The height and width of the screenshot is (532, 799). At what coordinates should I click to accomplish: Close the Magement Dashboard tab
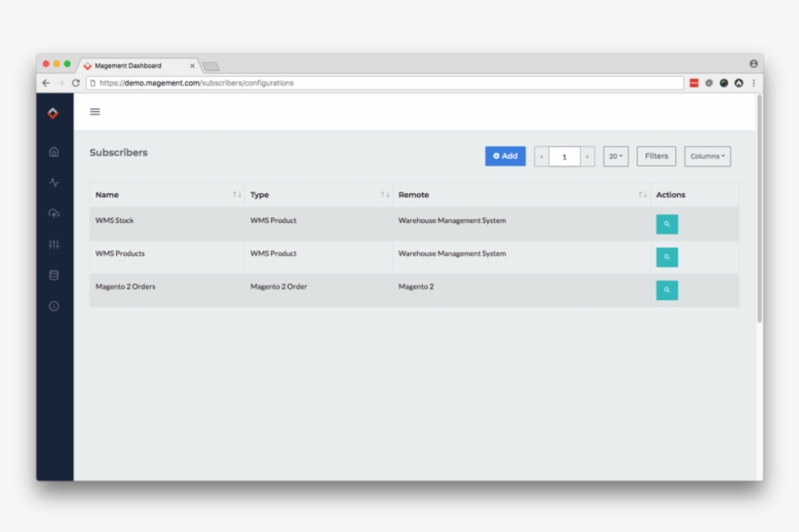coord(192,65)
